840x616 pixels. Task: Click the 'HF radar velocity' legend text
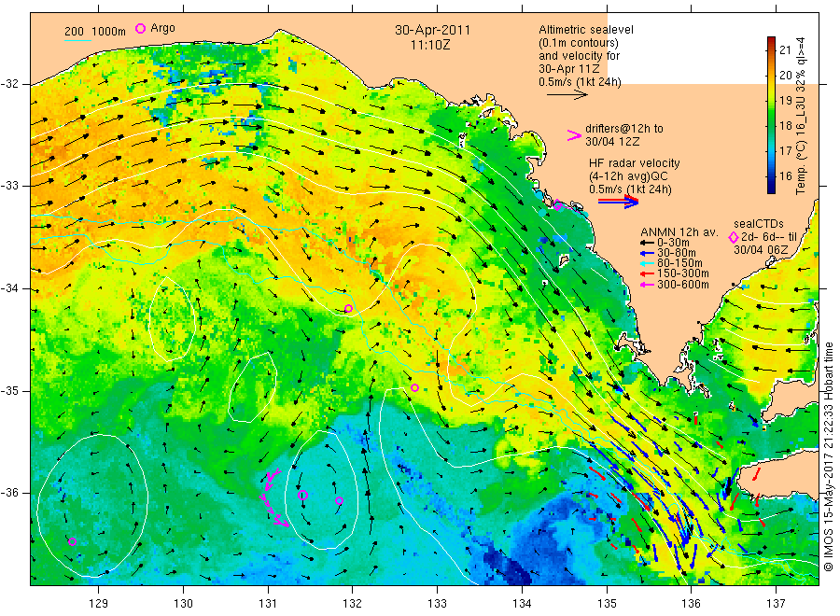[x=634, y=163]
